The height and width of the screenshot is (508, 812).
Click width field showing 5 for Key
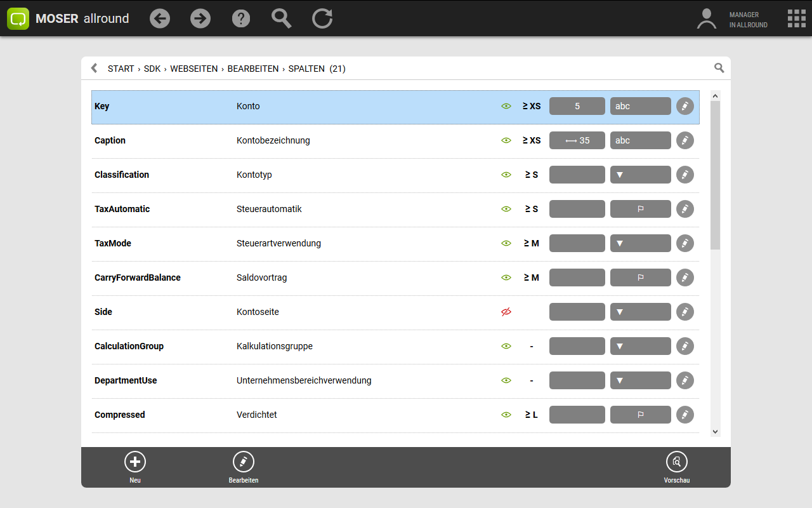[x=577, y=106]
